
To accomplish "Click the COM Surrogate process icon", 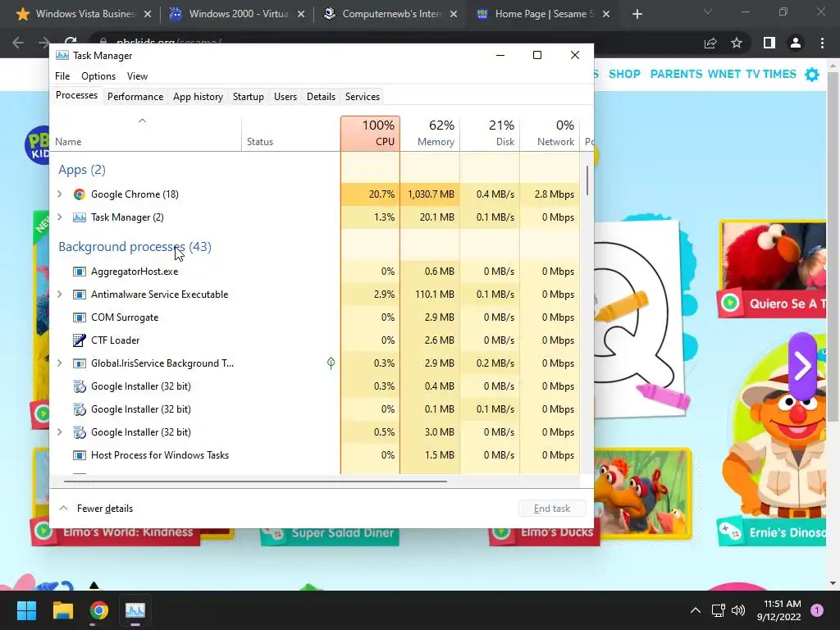I will pos(80,317).
